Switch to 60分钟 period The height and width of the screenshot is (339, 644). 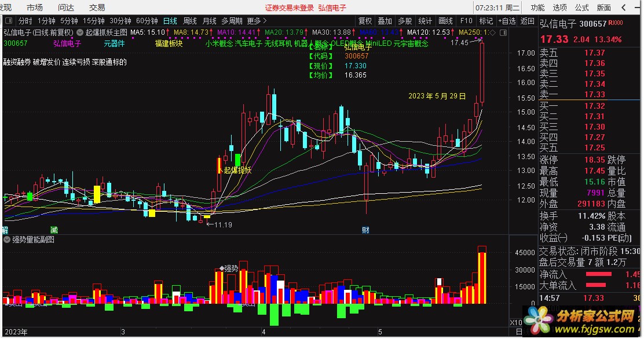[x=147, y=20]
